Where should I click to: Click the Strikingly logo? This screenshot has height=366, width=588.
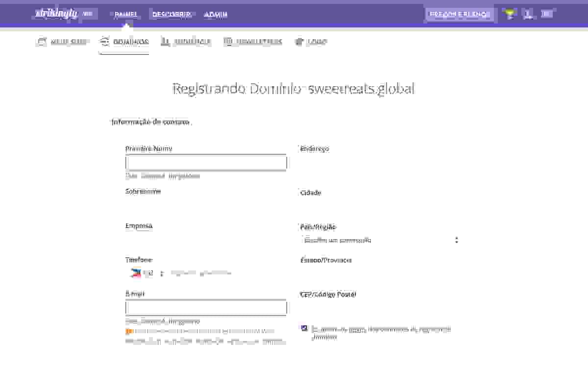pos(57,14)
